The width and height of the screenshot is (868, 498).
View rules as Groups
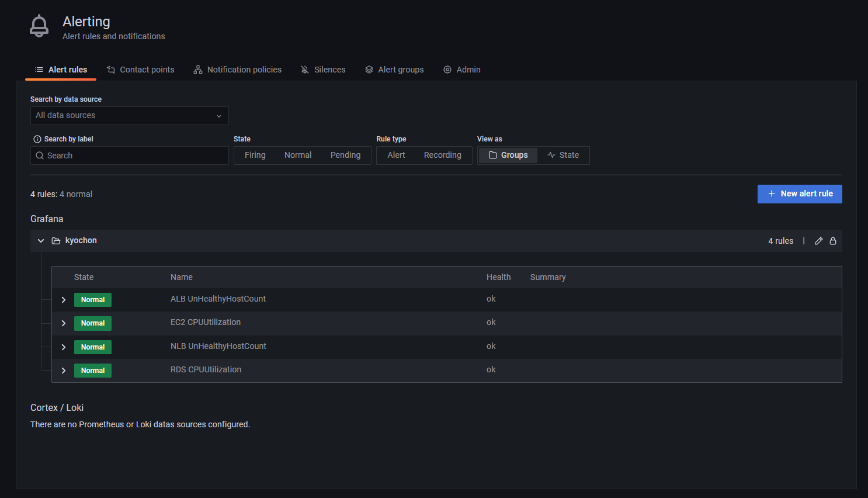click(x=508, y=155)
